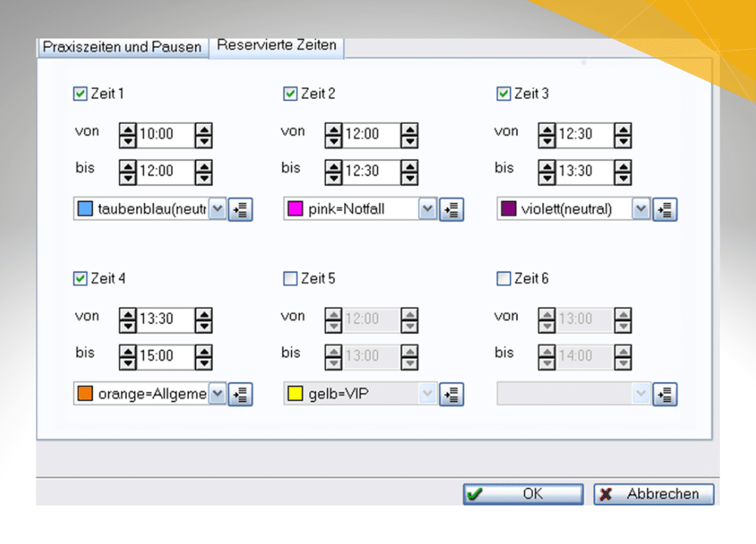Screen dimensions: 756x544
Task: Click the violet color swatch for Zeit 3
Action: [508, 209]
